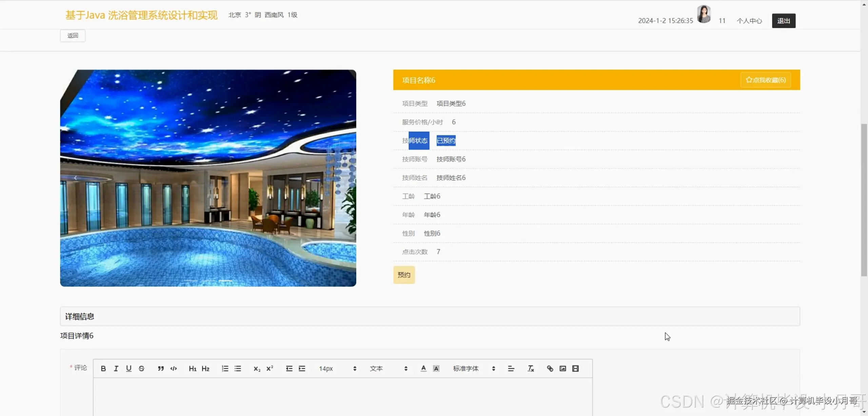This screenshot has height=416, width=868.
Task: Open 个人中心 in the top navigation
Action: coord(749,21)
